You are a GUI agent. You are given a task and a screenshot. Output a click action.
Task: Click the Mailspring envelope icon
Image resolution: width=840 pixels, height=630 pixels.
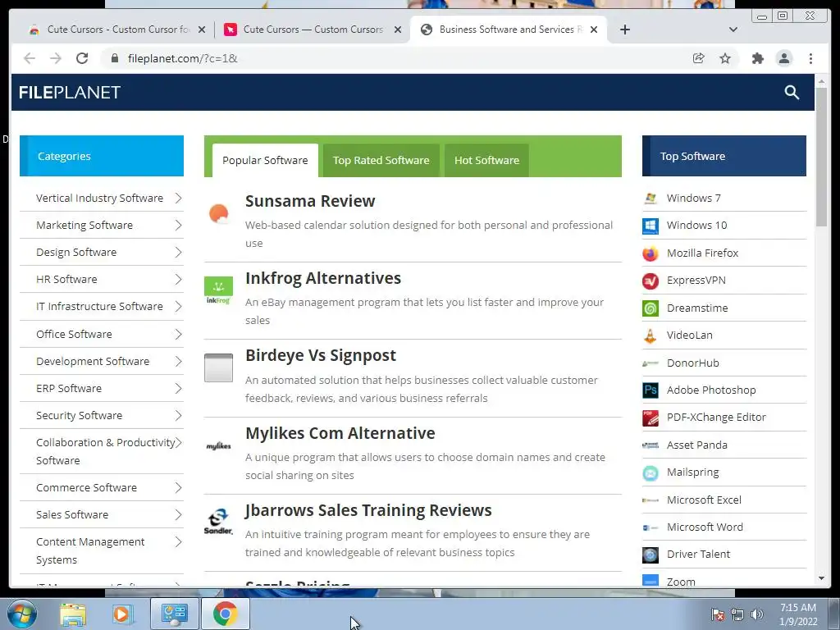651,472
